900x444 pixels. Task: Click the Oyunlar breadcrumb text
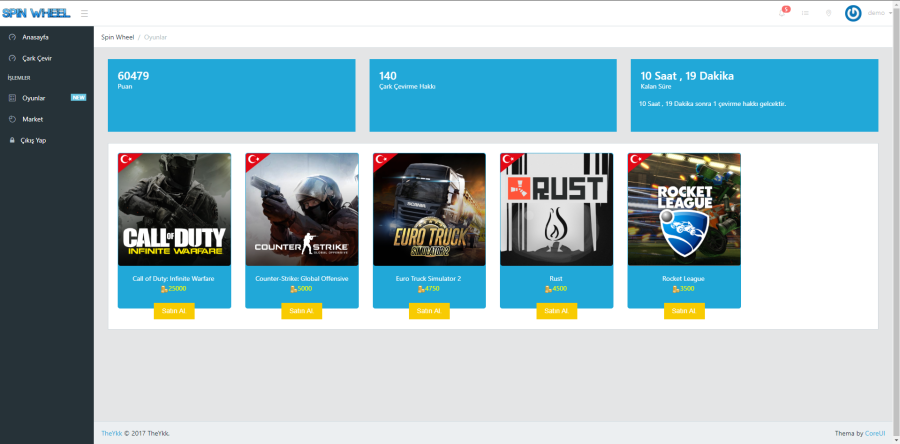tap(156, 37)
